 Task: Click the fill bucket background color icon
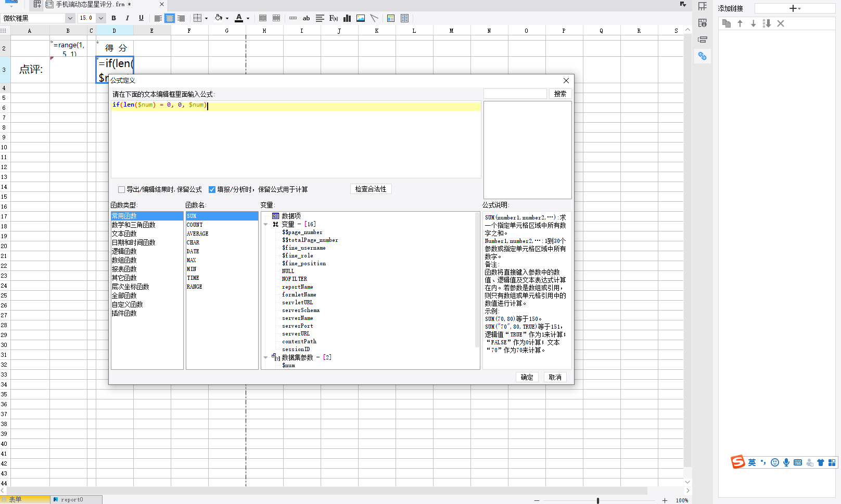[219, 18]
